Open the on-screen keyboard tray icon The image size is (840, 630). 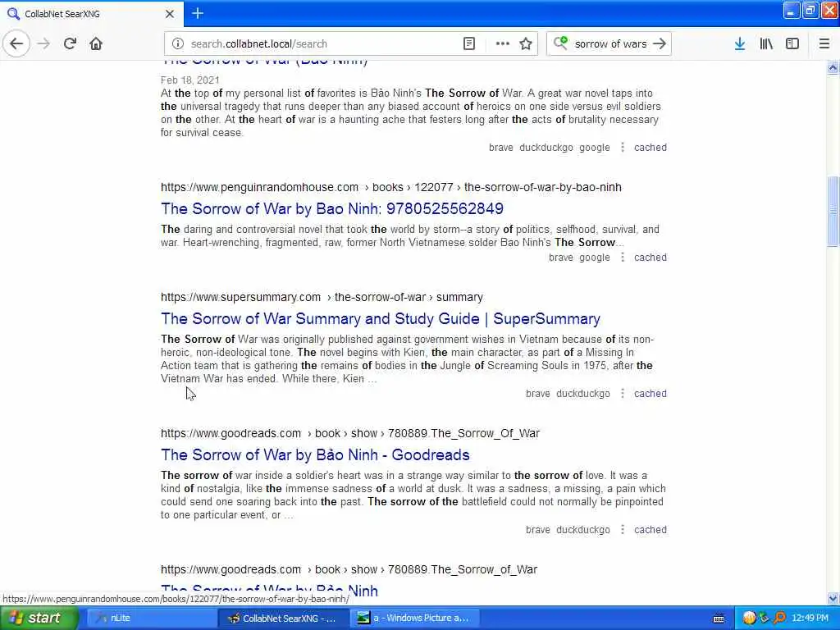pyautogui.click(x=719, y=619)
